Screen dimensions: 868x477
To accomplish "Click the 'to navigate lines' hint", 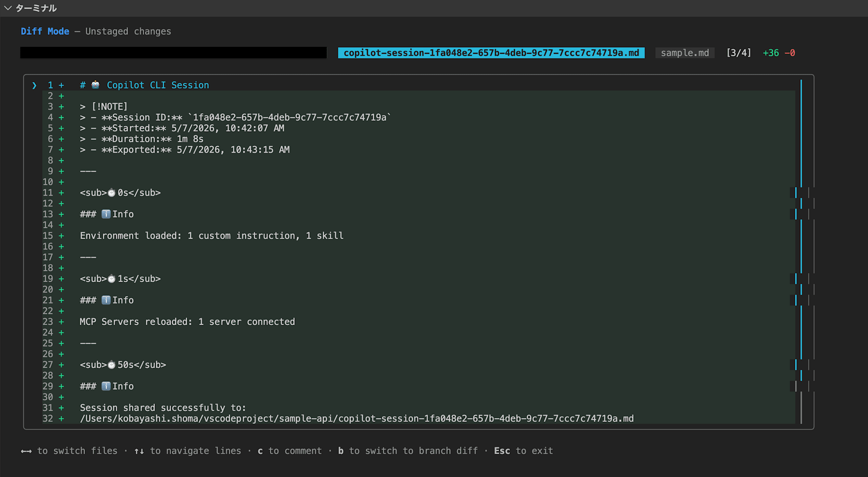I will click(x=187, y=451).
